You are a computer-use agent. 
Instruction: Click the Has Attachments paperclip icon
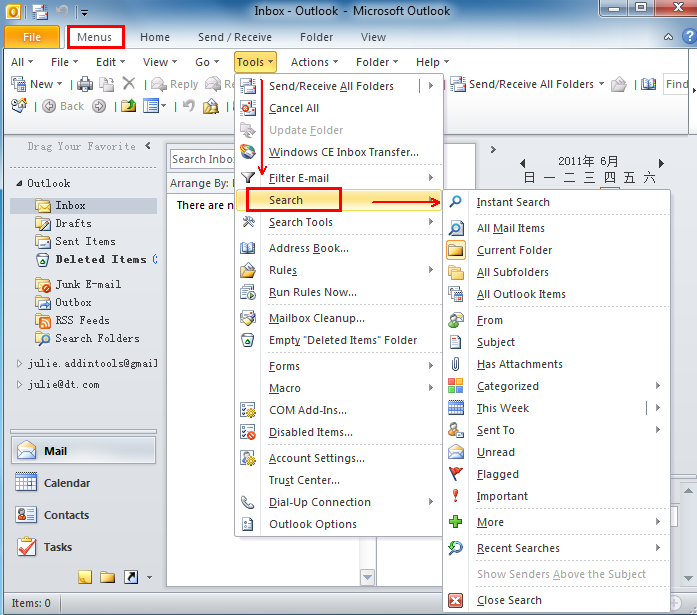pos(456,364)
